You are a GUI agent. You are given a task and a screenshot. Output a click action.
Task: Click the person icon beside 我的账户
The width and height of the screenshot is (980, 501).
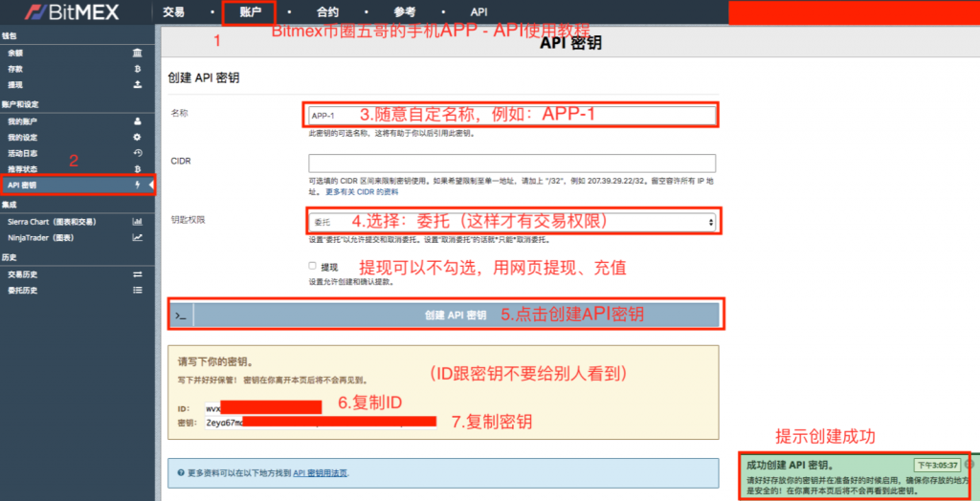click(138, 121)
